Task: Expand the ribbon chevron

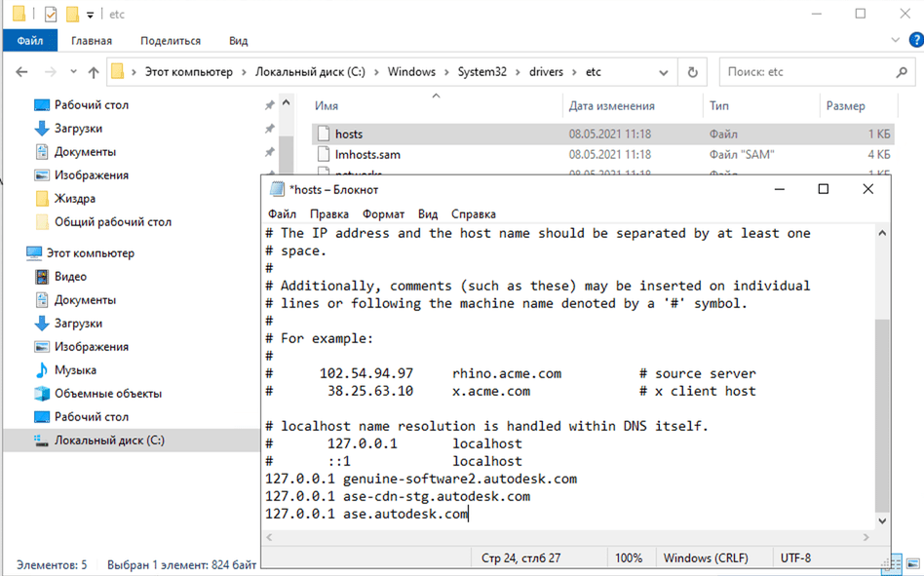Action: 895,40
